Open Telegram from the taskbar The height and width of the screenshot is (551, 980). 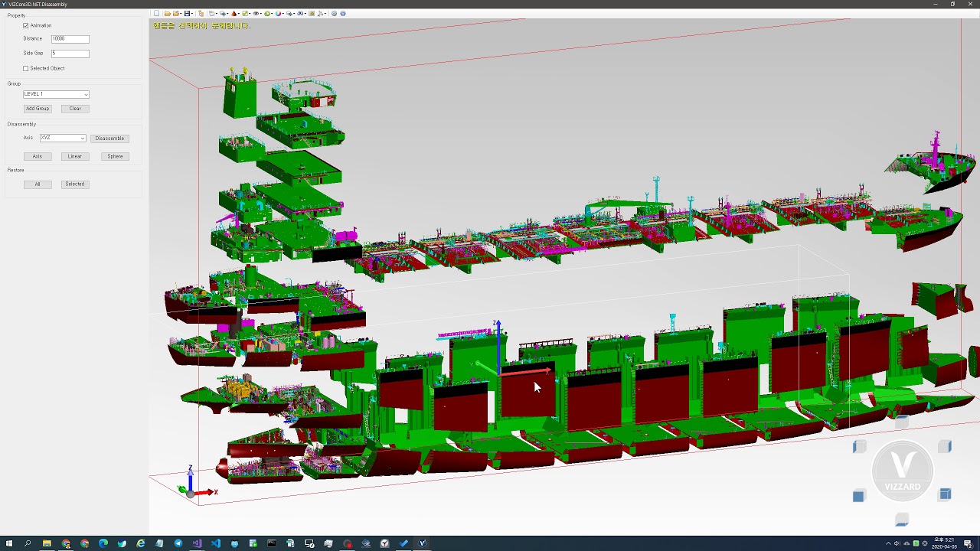coord(178,543)
